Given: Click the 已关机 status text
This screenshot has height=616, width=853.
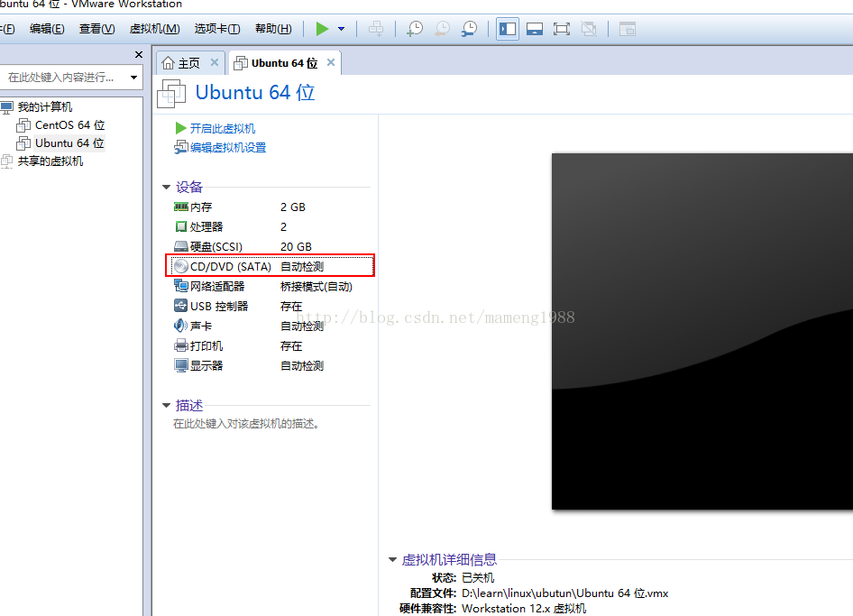Looking at the screenshot, I should point(478,577).
